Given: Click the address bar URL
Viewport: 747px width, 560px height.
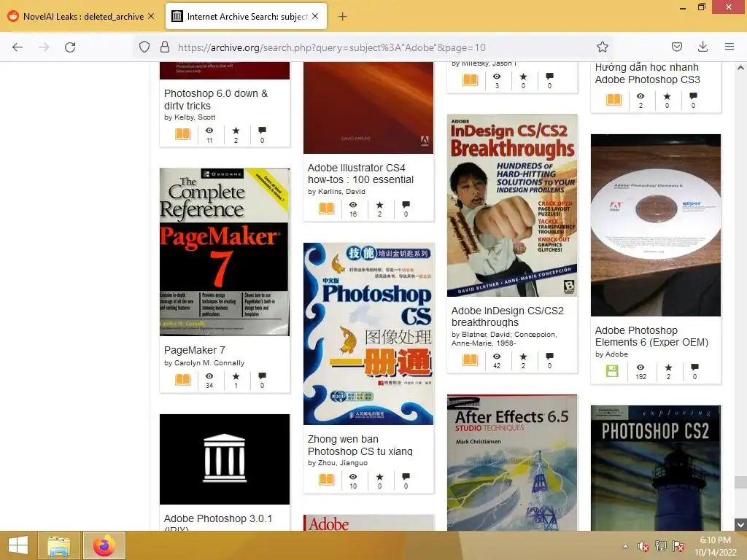Looking at the screenshot, I should [x=332, y=47].
